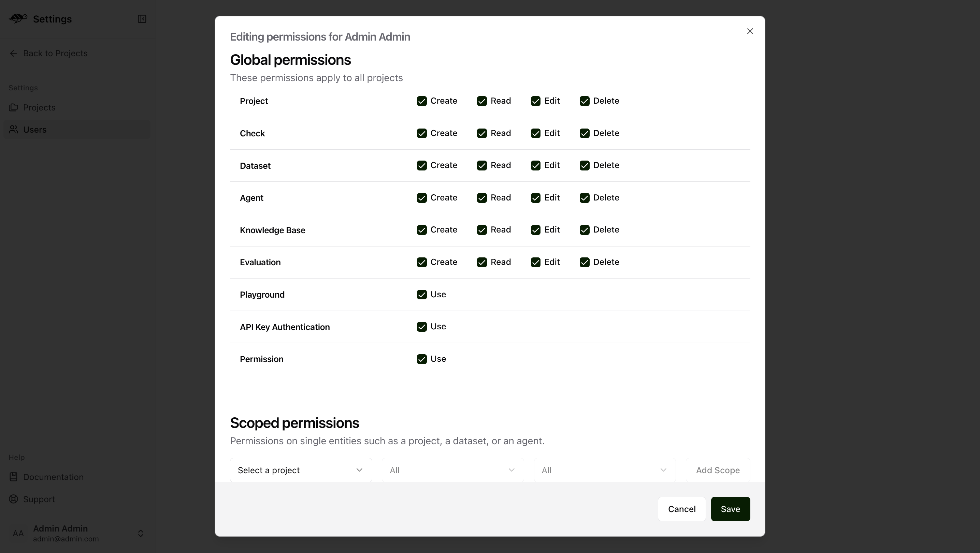Click the Settings title in sidebar header

(52, 19)
